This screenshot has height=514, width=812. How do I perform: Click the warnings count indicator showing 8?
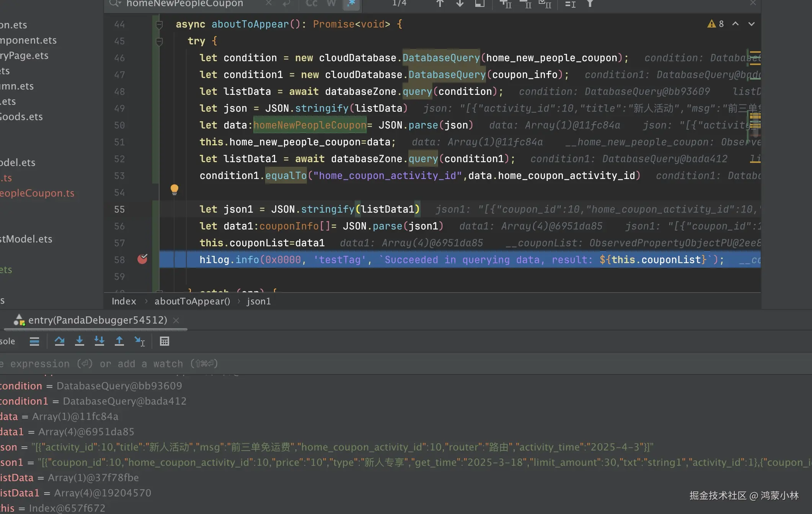point(716,24)
